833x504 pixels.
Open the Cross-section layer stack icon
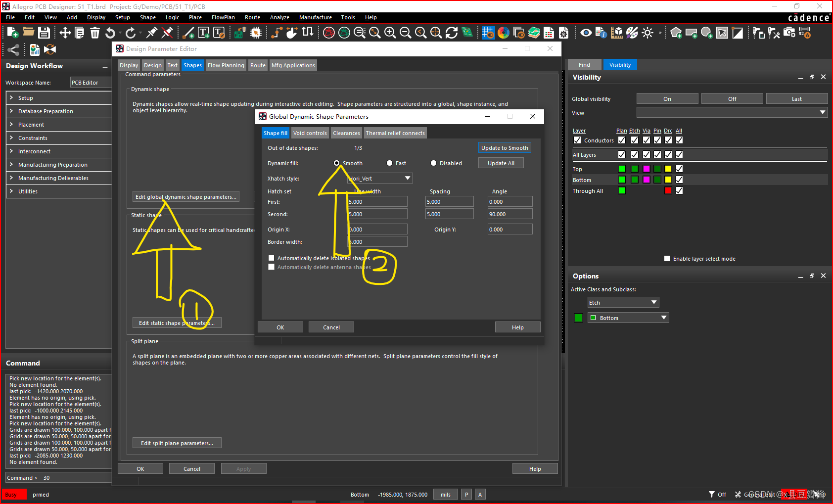(534, 33)
